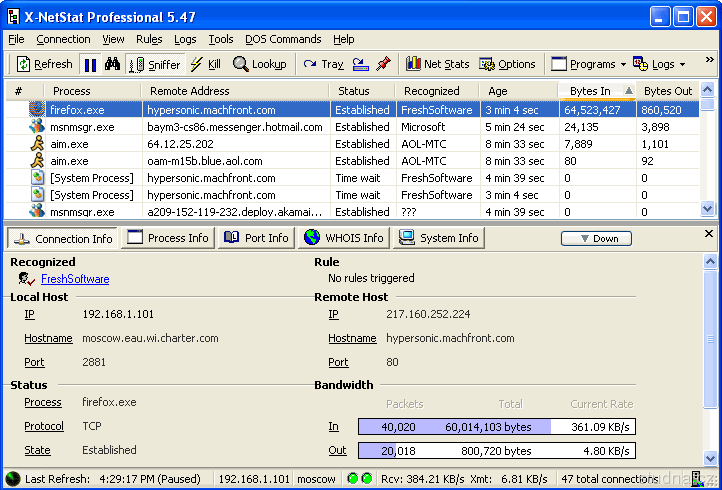
Task: Toggle the pause refresh button
Action: coord(90,64)
